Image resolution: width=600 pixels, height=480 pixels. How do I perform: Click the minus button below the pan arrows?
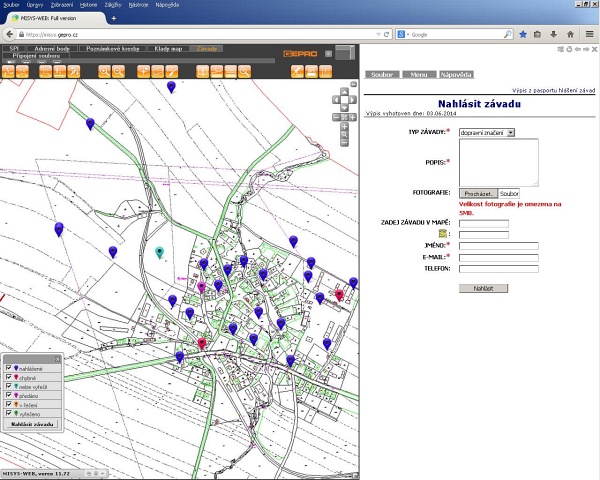tap(336, 118)
